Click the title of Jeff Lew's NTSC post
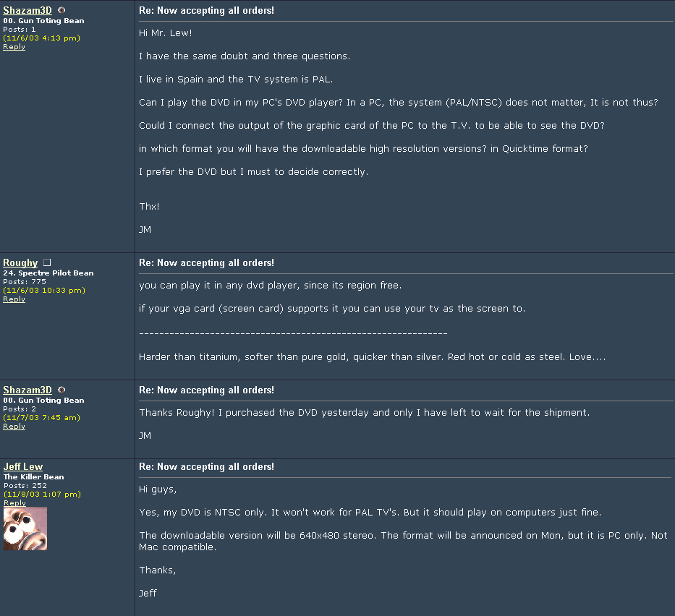Screen dimensions: 675x616 [x=206, y=467]
